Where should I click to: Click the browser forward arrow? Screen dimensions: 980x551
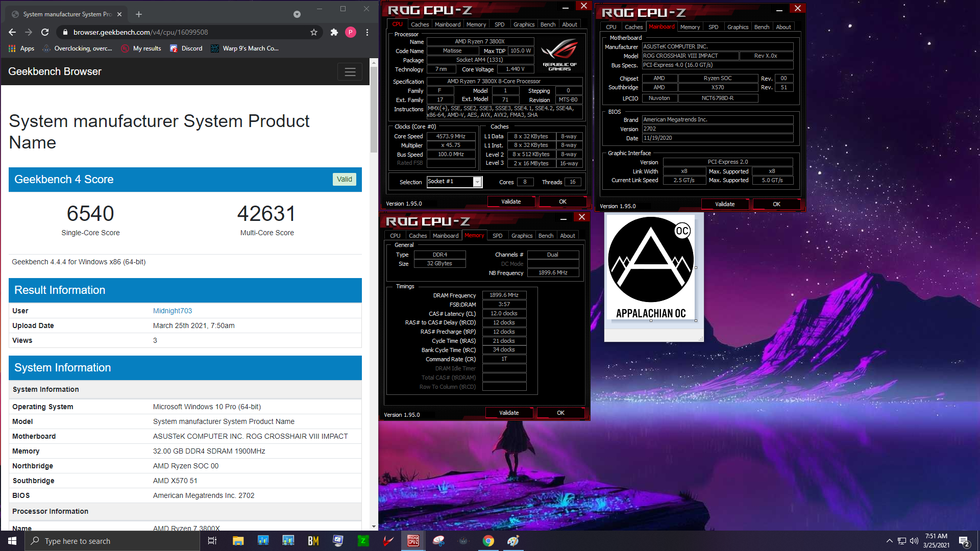tap(29, 32)
